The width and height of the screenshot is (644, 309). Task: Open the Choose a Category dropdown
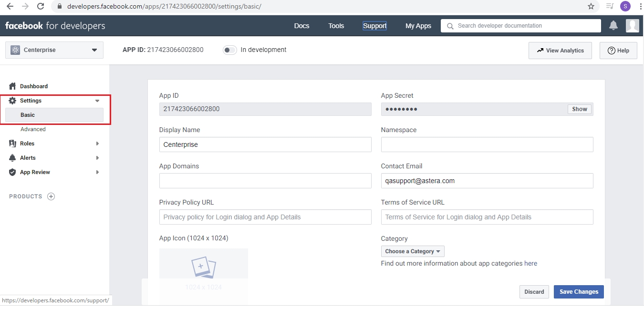tap(412, 251)
